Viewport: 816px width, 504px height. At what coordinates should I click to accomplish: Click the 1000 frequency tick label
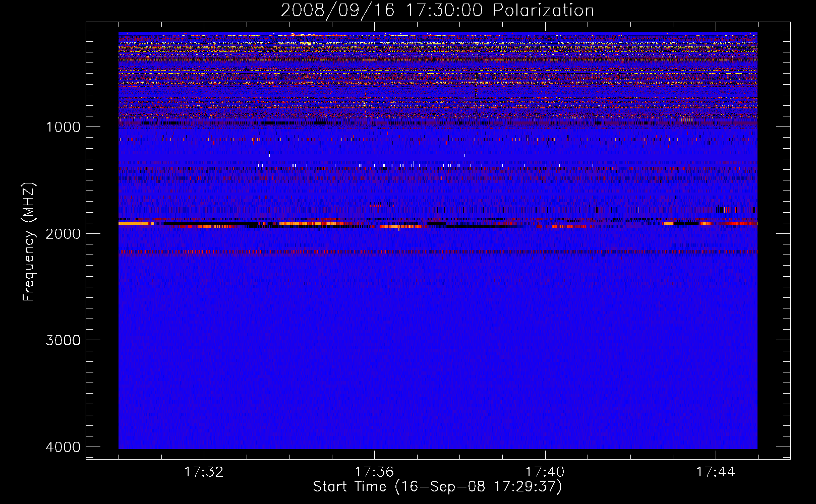click(x=63, y=127)
